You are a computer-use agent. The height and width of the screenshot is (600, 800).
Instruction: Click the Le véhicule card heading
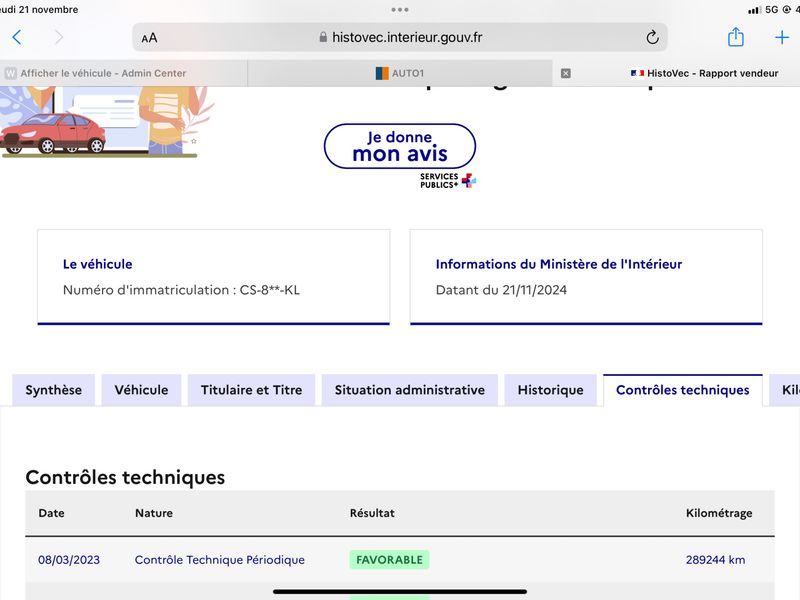(x=97, y=264)
